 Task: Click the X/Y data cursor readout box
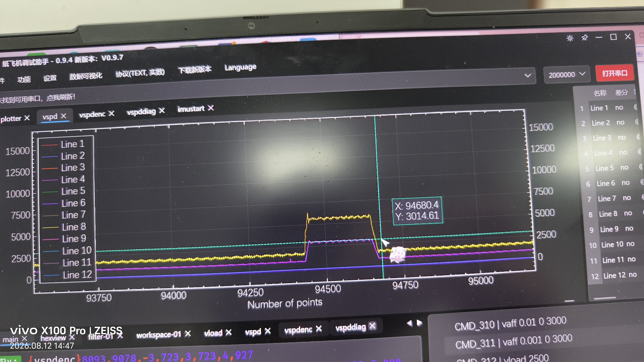417,211
